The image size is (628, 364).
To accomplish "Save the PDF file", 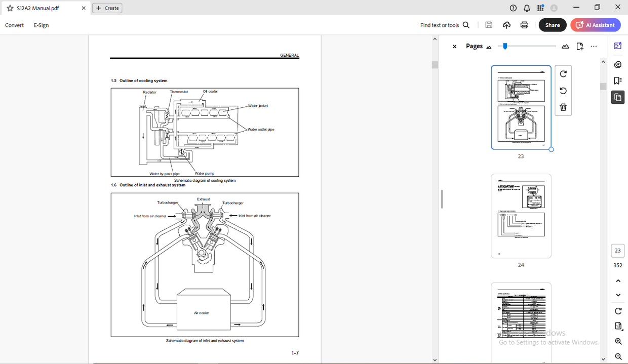I will (488, 25).
